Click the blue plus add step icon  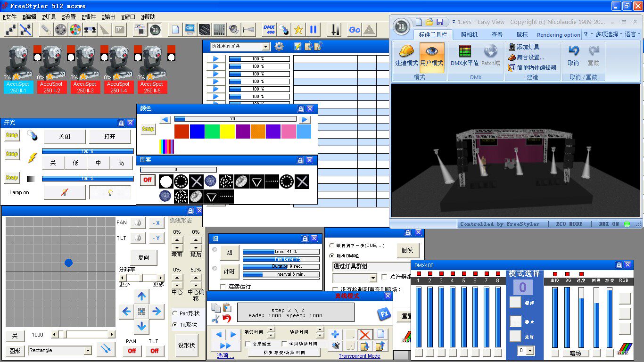pyautogui.click(x=335, y=335)
